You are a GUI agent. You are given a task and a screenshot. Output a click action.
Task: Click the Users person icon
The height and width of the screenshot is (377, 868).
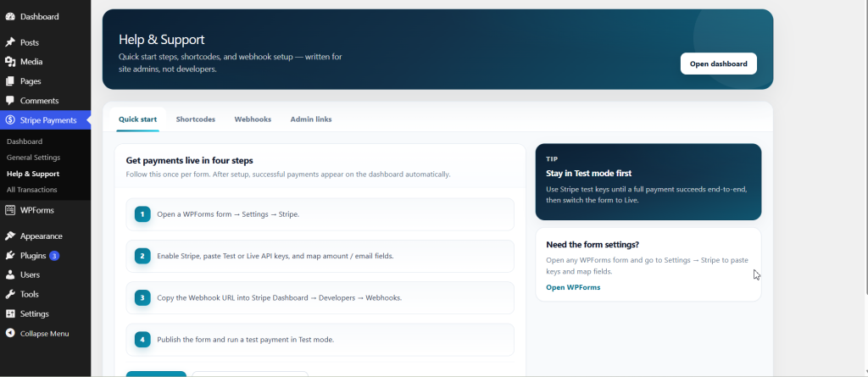coord(10,275)
